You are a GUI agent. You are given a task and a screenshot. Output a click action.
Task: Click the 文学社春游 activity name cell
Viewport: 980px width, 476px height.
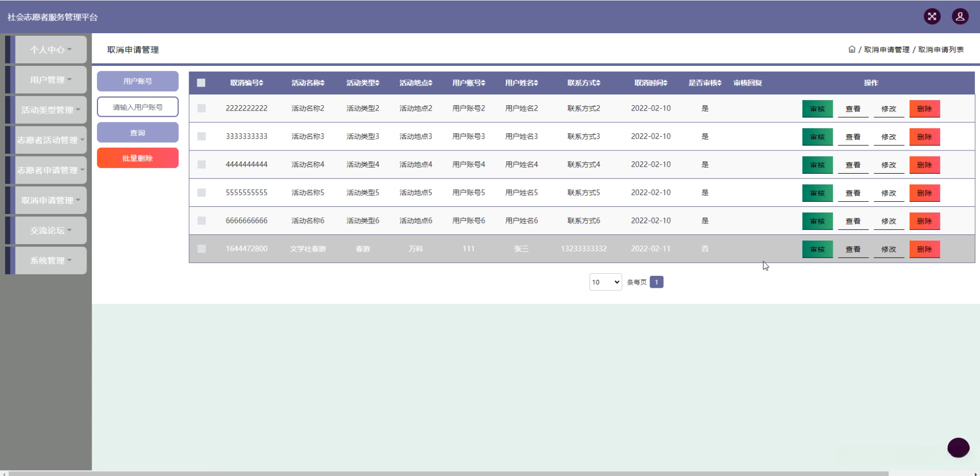[x=308, y=249]
